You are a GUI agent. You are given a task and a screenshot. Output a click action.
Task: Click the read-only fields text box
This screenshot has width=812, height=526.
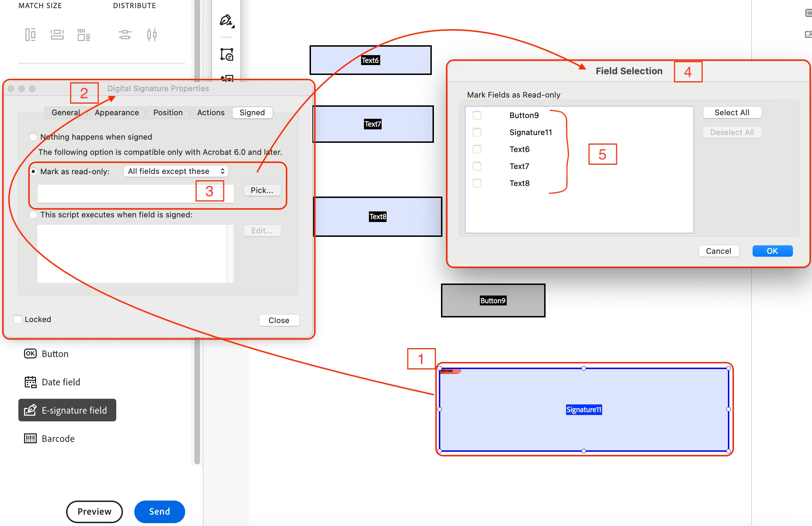point(117,194)
